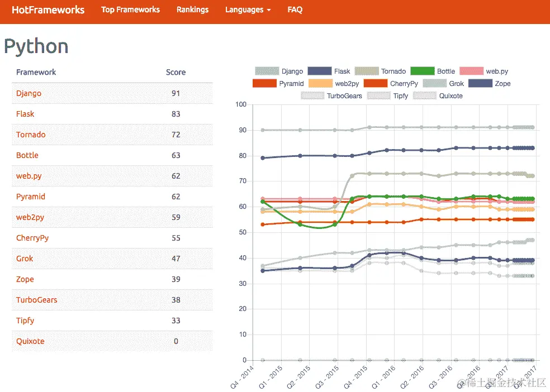Viewport: 550px width, 392px height.
Task: Toggle the Pyramid legend color swatch
Action: point(264,83)
